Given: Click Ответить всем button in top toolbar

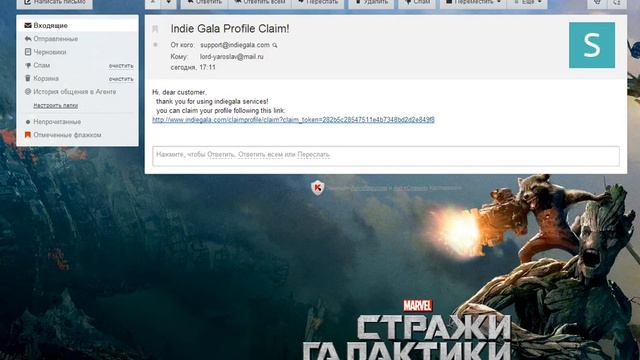Looking at the screenshot, I should (260, 3).
